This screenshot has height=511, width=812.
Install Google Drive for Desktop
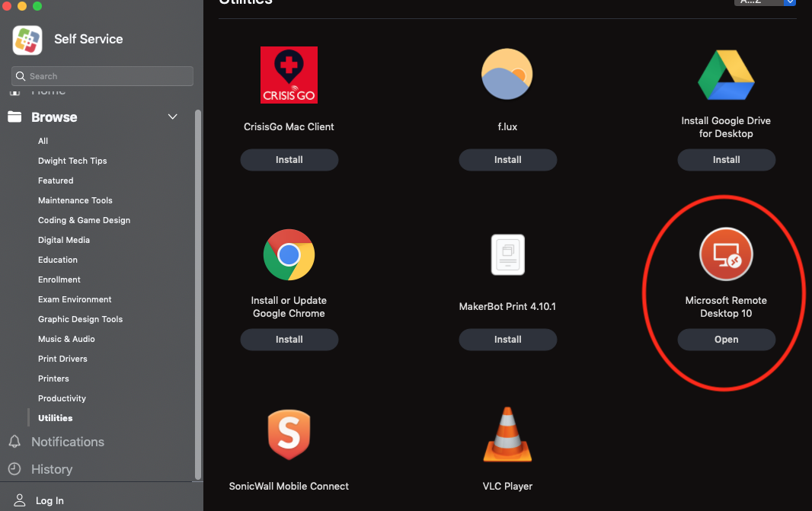[x=726, y=160]
